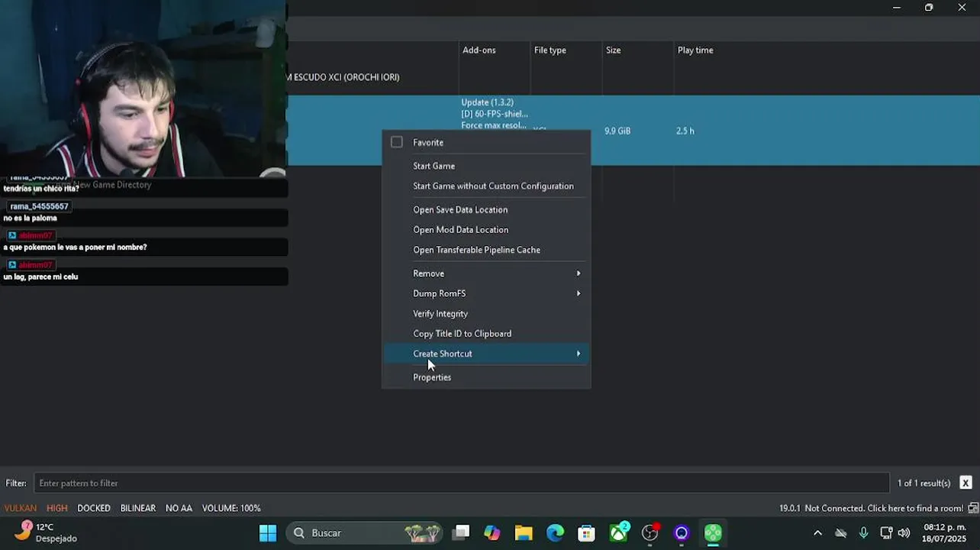Screen dimensions: 980x550
Task: Click the crossed-out cloud tray icon
Action: pyautogui.click(x=840, y=533)
